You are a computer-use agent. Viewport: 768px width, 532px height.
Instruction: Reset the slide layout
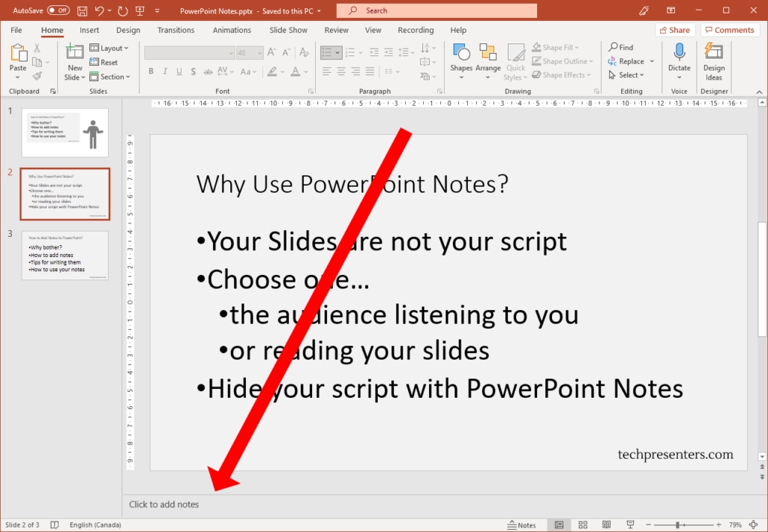(103, 62)
